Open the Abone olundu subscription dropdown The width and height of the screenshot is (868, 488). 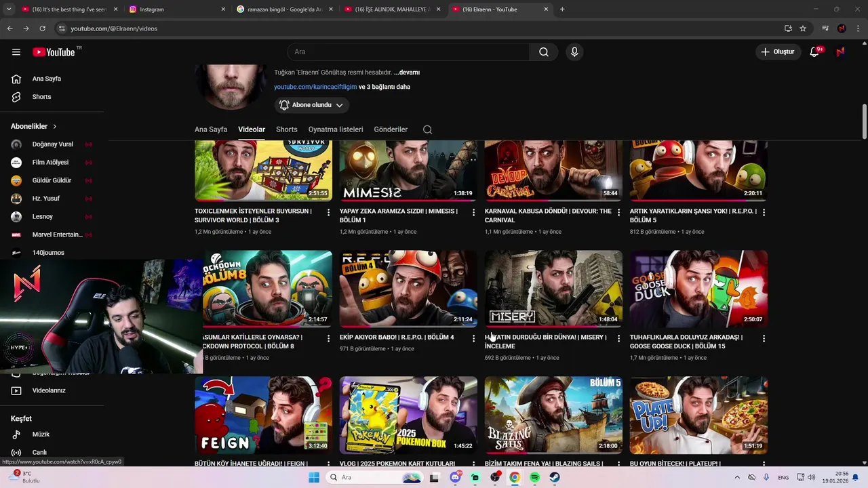pyautogui.click(x=312, y=105)
